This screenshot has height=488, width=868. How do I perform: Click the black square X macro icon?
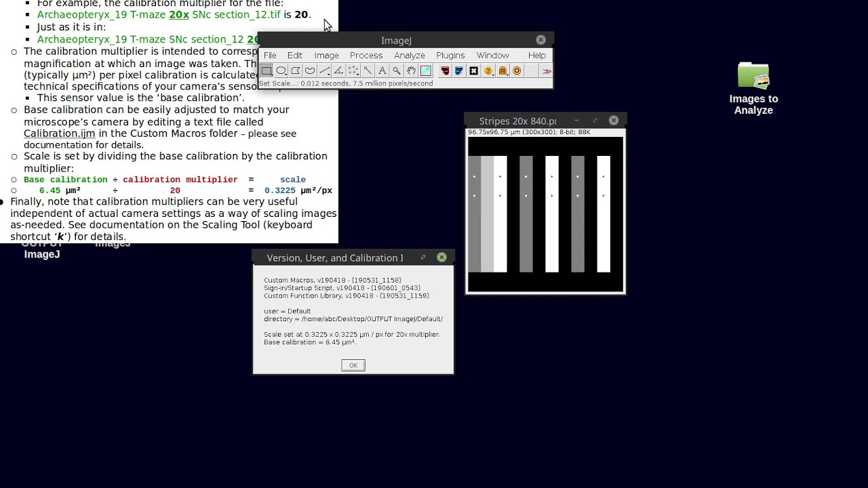point(473,70)
